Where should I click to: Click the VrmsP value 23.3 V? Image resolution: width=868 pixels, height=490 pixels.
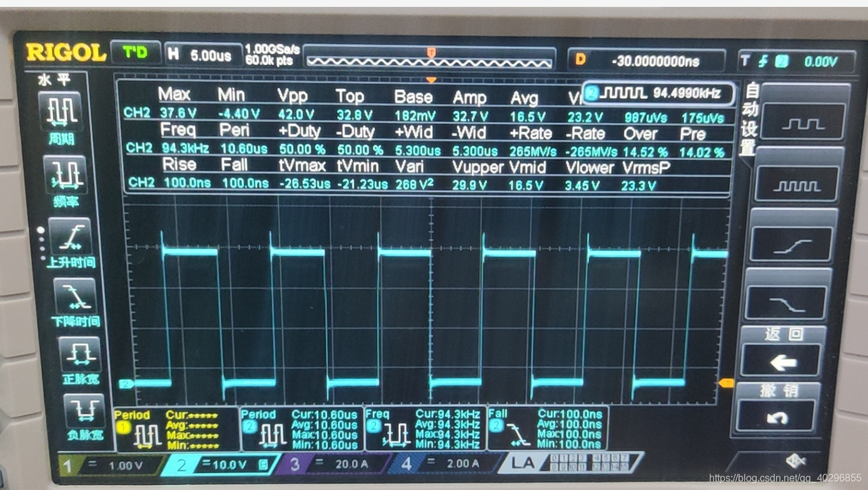pos(638,186)
